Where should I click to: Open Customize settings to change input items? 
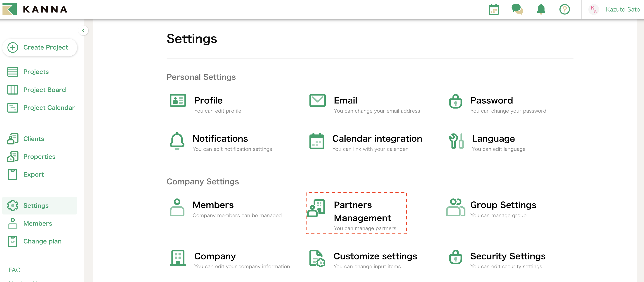pos(375,256)
